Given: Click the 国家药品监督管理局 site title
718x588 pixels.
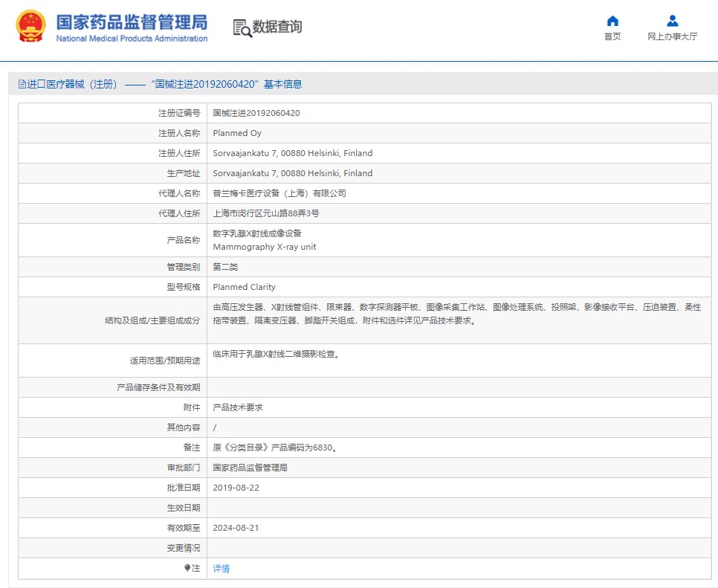Looking at the screenshot, I should 132,22.
